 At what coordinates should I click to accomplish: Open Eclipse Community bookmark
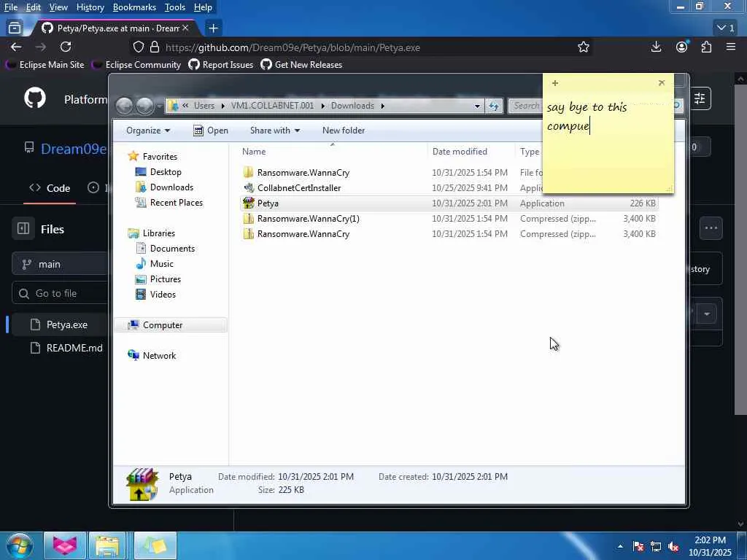137,65
